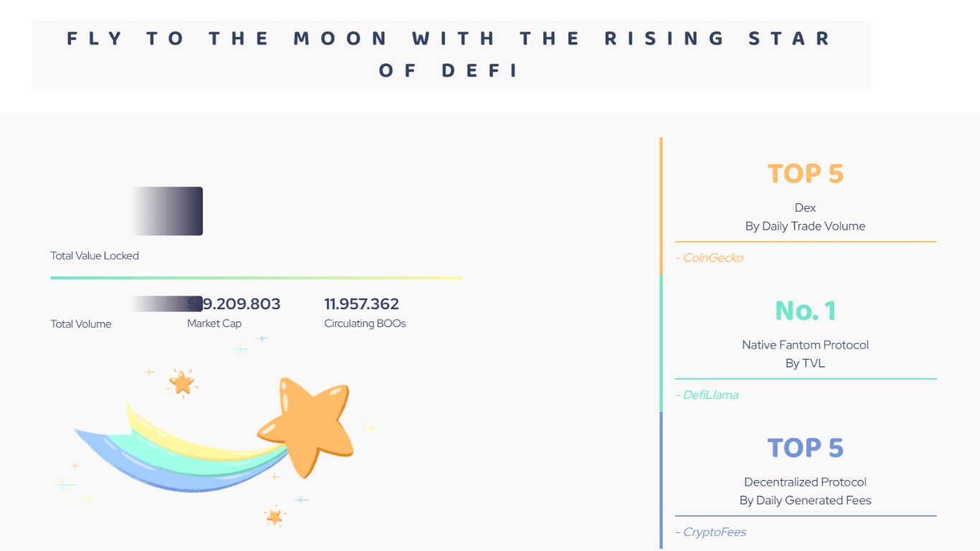The height and width of the screenshot is (551, 980).
Task: Click "By Daily Trade Volume" text
Action: tap(805, 226)
